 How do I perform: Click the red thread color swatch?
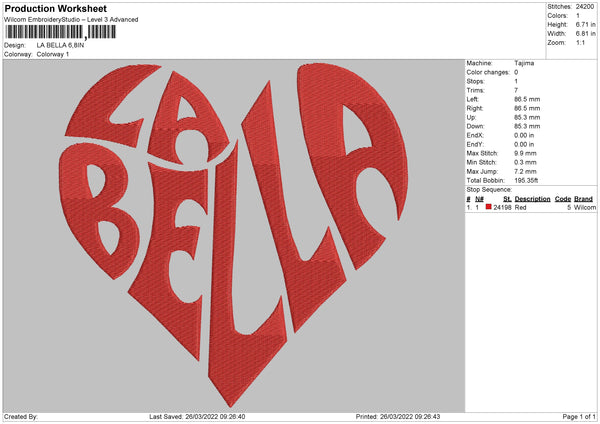click(x=489, y=207)
